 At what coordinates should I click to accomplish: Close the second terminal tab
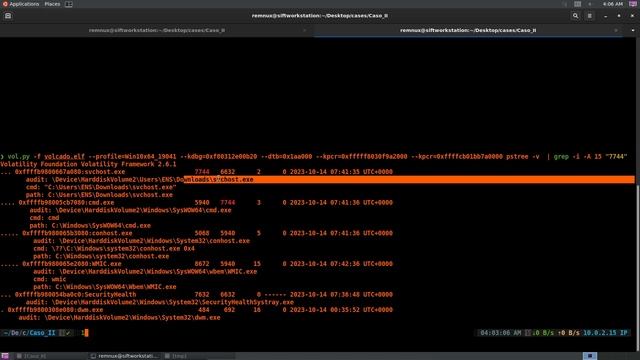(x=616, y=30)
